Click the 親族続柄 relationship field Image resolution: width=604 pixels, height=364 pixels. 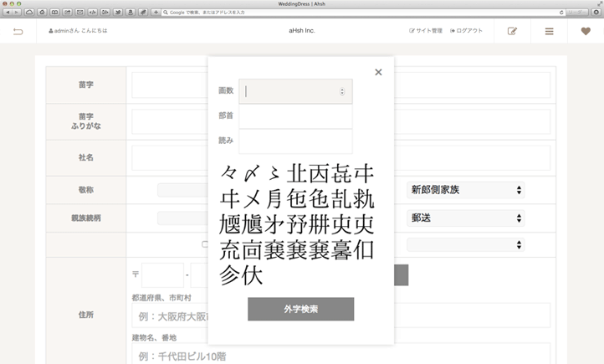(182, 218)
